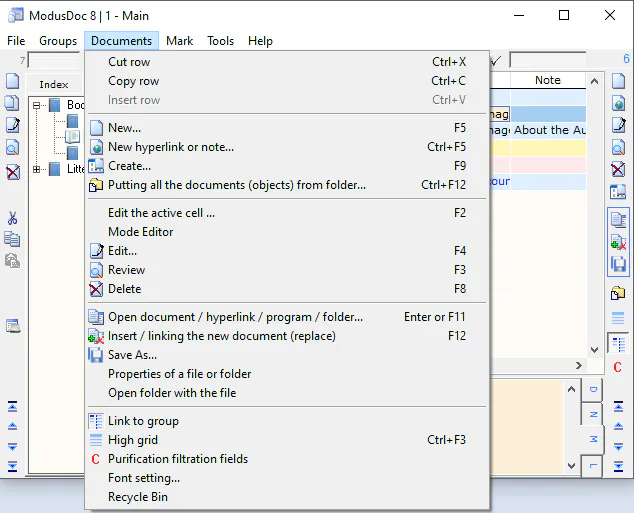
Task: Click the pencil edit document icon on left toolbar
Action: pos(13,125)
